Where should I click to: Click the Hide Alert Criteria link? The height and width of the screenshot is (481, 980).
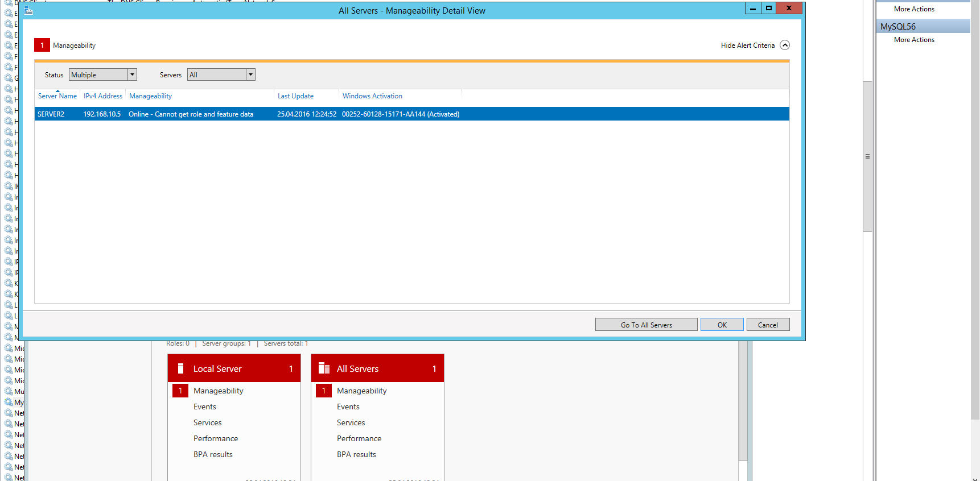pos(748,45)
